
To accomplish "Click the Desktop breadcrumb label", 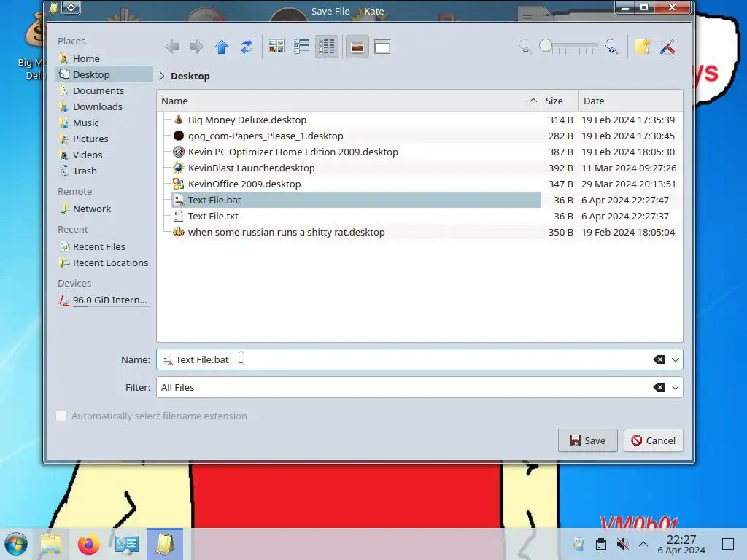I will coord(190,76).
